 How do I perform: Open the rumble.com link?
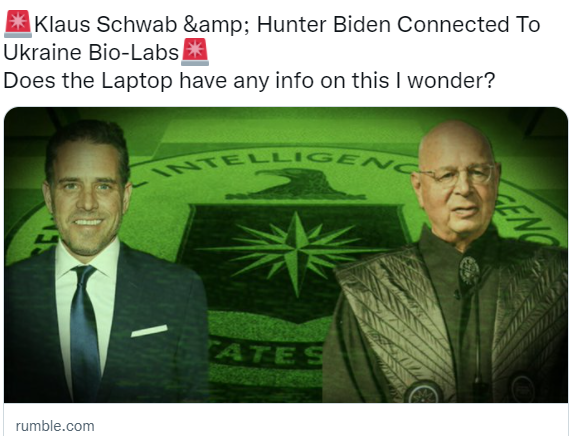(55, 426)
